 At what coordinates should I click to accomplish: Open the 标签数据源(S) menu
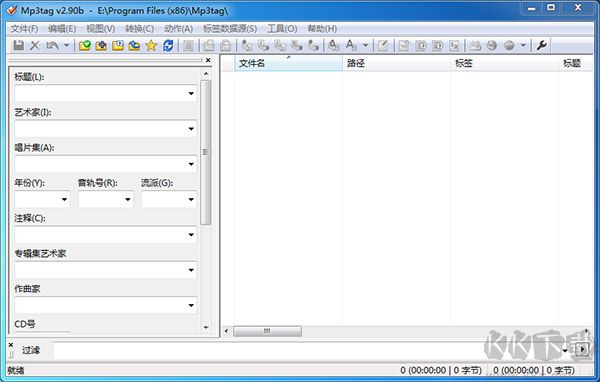(230, 29)
